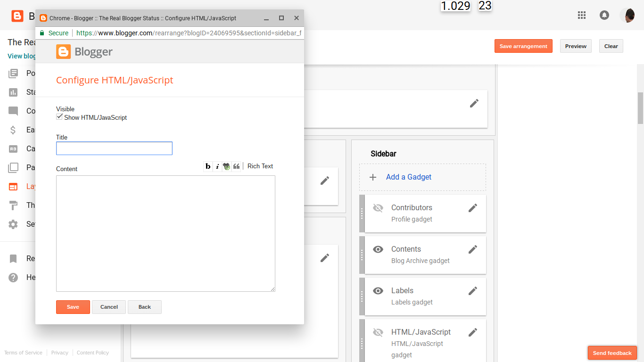Edit the Labels gadget with the pencil
This screenshot has height=362, width=644.
(x=473, y=291)
